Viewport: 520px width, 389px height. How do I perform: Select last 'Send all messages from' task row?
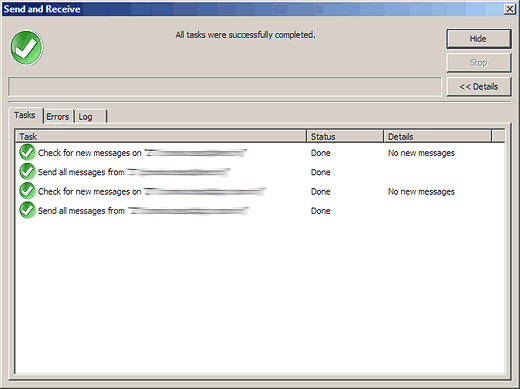tap(260, 211)
